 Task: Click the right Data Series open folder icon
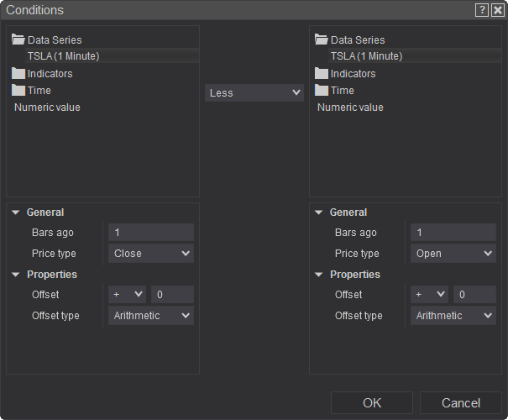coord(321,39)
